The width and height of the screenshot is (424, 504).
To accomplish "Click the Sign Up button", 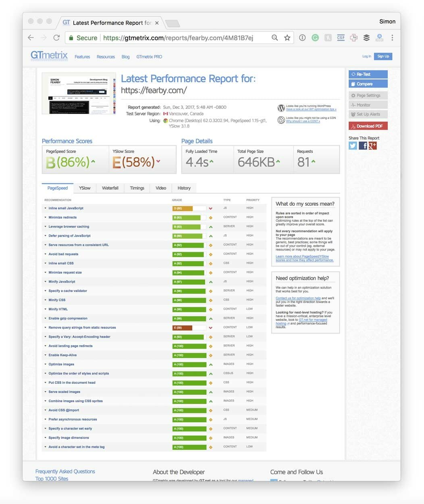I will (x=382, y=56).
